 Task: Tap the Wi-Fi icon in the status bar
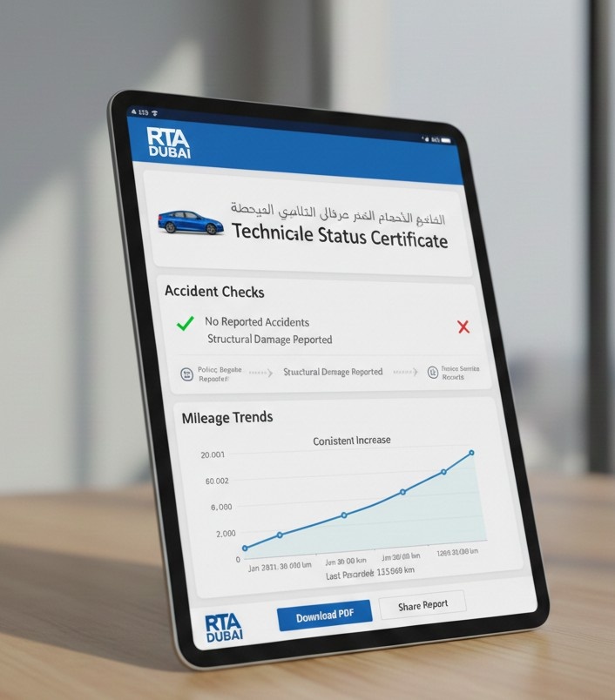pos(154,113)
